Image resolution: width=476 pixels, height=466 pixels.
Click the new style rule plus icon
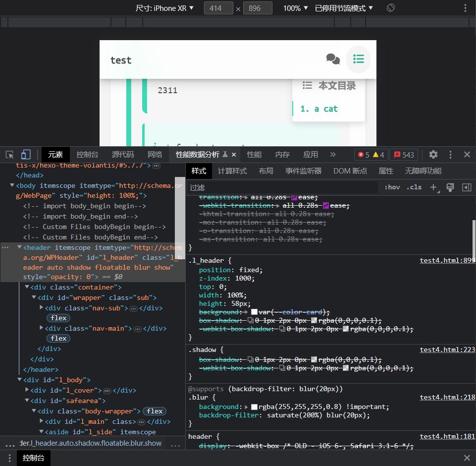point(434,187)
